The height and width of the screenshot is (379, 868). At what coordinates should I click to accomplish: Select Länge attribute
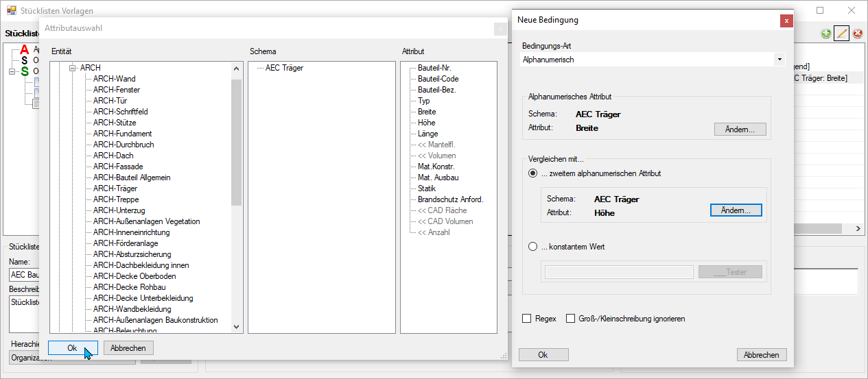[428, 134]
